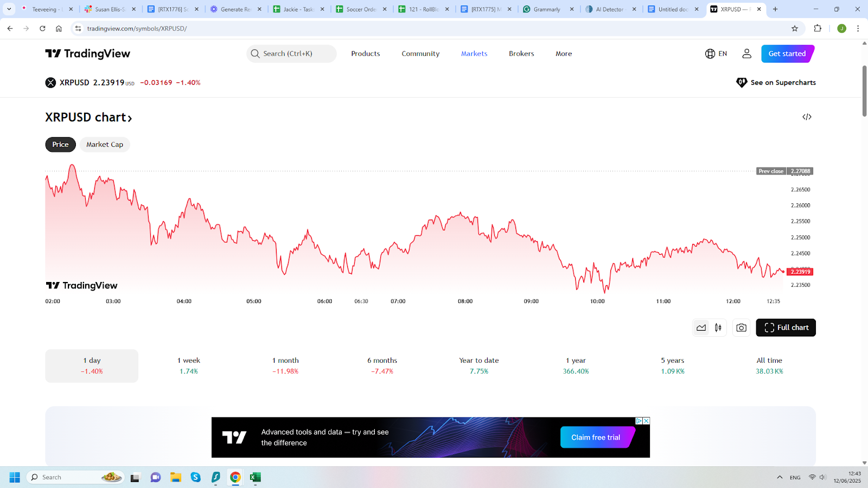Open the language globe EN selector
868x488 pixels.
(716, 54)
